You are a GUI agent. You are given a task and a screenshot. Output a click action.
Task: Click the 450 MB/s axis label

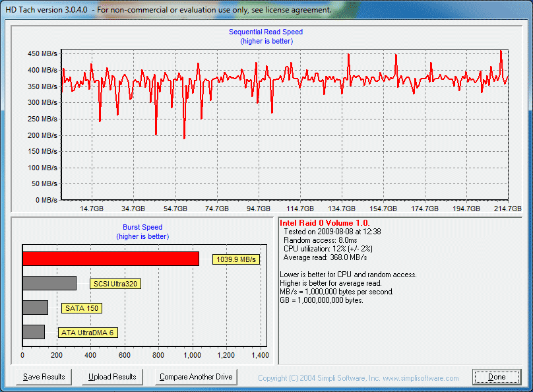point(42,53)
